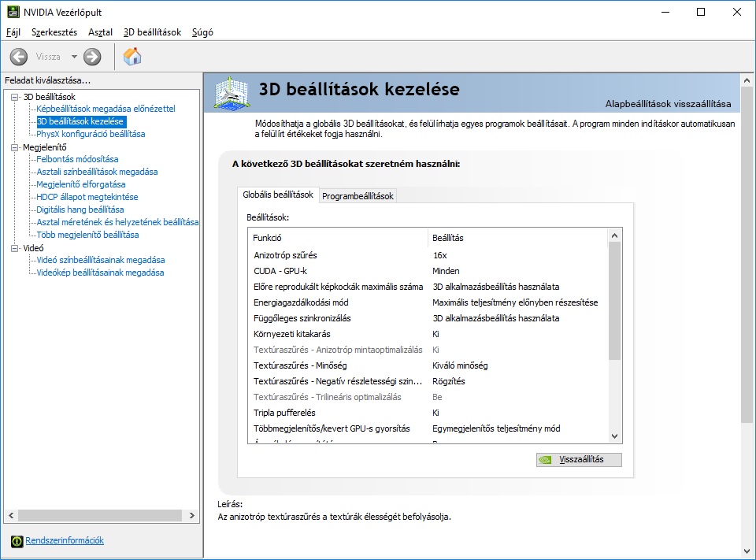Click task tree scroll-right arrow
The height and width of the screenshot is (560, 756).
click(x=192, y=515)
